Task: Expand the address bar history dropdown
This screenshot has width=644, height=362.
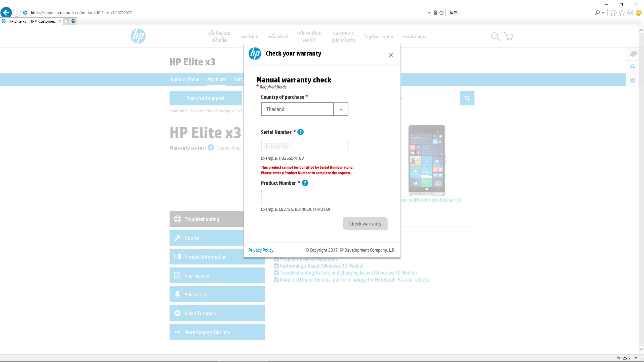Action: tap(429, 13)
